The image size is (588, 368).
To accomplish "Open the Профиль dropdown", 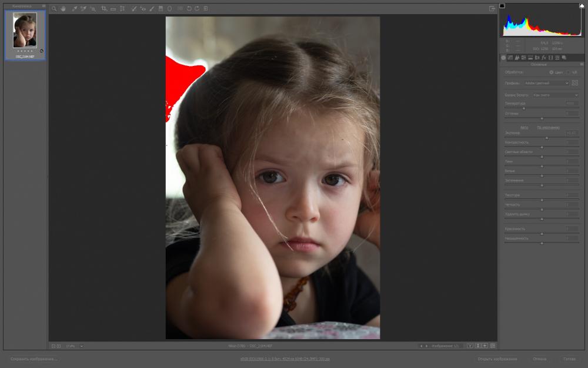I will (546, 83).
